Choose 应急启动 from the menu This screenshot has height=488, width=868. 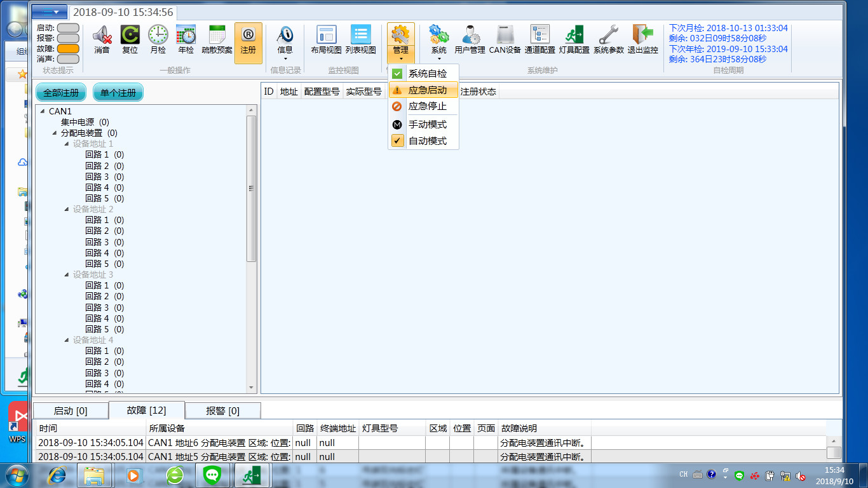pos(427,90)
